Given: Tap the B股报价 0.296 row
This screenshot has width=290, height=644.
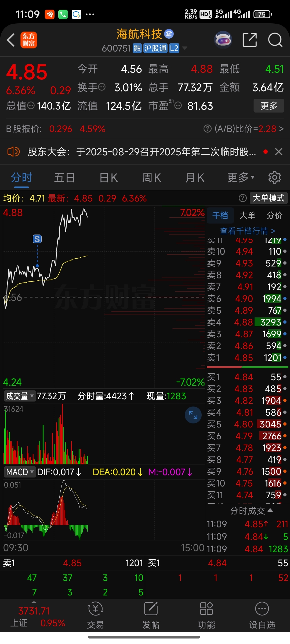Looking at the screenshot, I should pyautogui.click(x=56, y=129).
